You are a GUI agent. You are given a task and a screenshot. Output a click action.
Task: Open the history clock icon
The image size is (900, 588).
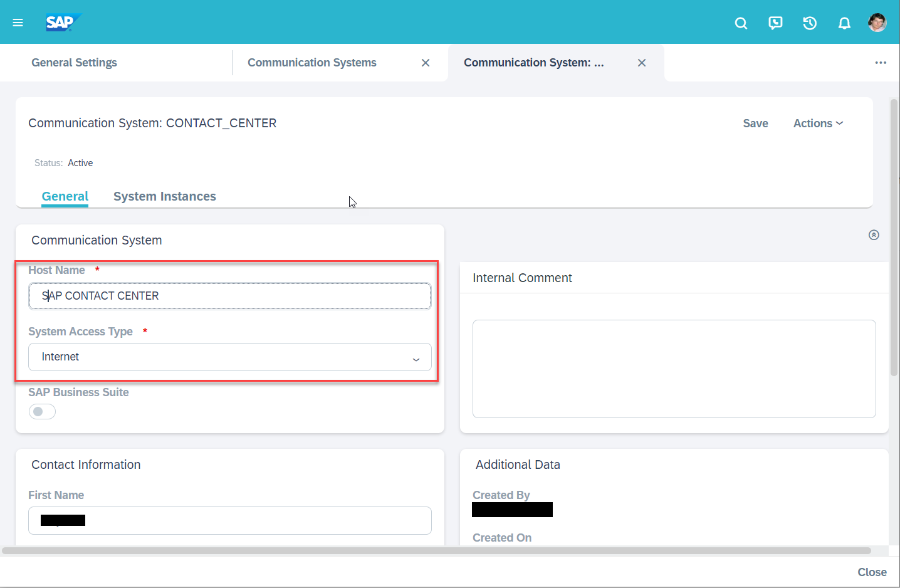pos(810,23)
